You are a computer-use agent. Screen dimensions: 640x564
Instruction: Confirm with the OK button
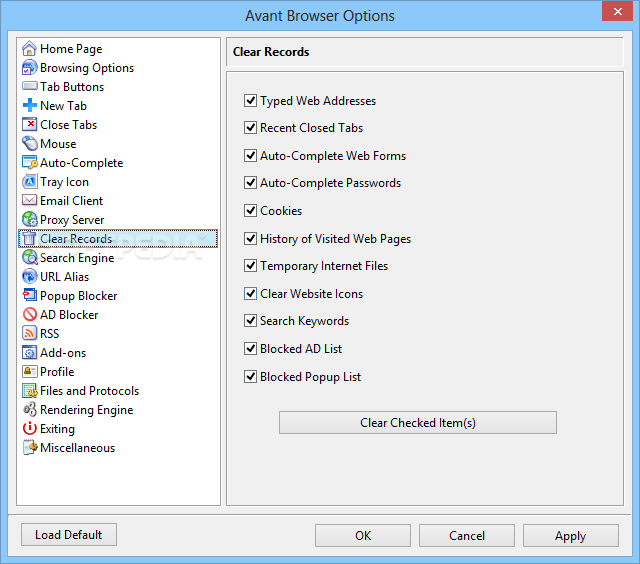[363, 535]
